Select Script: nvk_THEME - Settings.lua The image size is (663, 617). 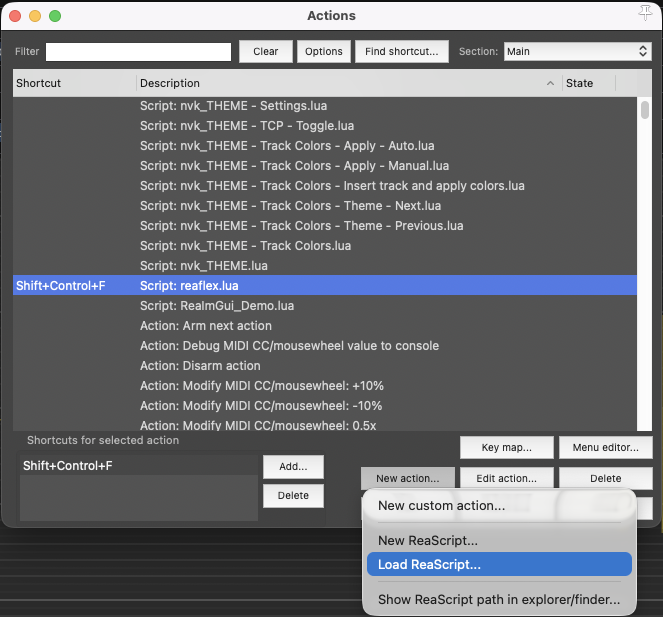coord(325,106)
